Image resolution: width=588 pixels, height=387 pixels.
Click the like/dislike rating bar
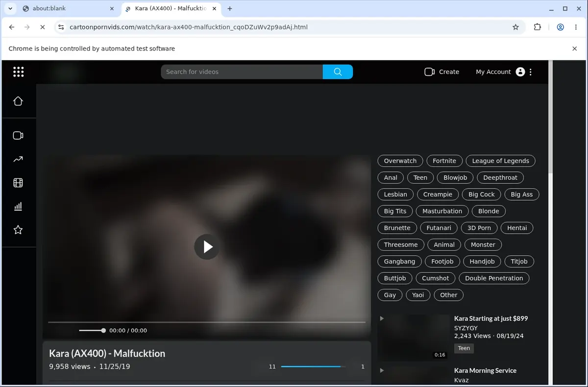coord(314,366)
